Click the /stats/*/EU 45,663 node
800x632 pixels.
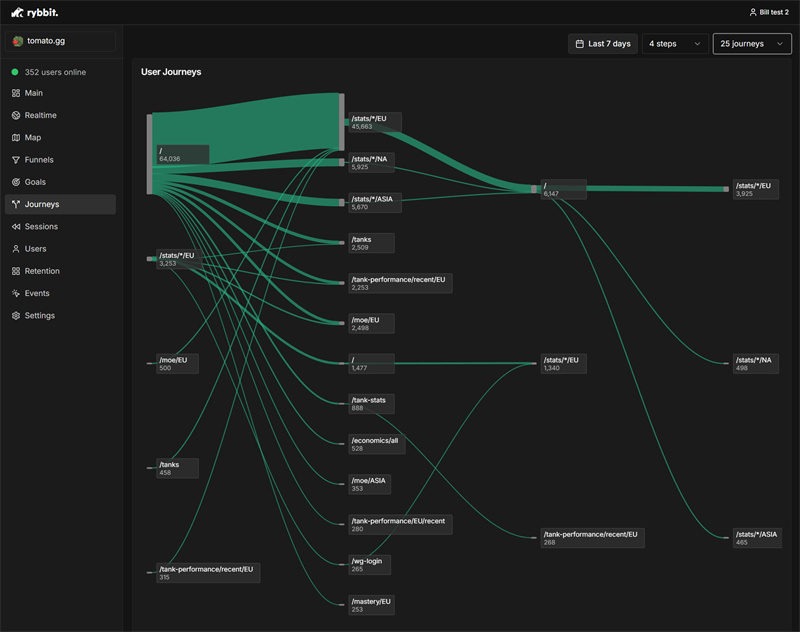(374, 122)
